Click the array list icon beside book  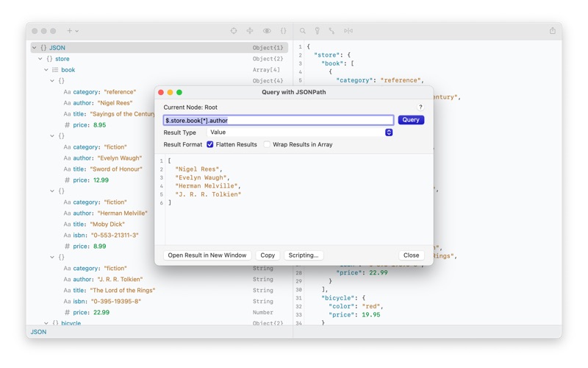[56, 70]
